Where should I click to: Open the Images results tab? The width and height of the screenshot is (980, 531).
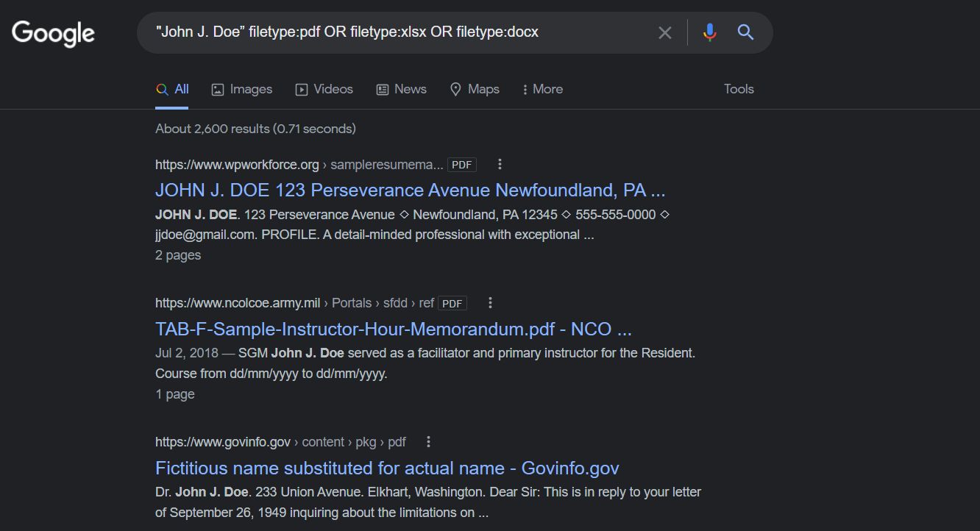tap(242, 89)
